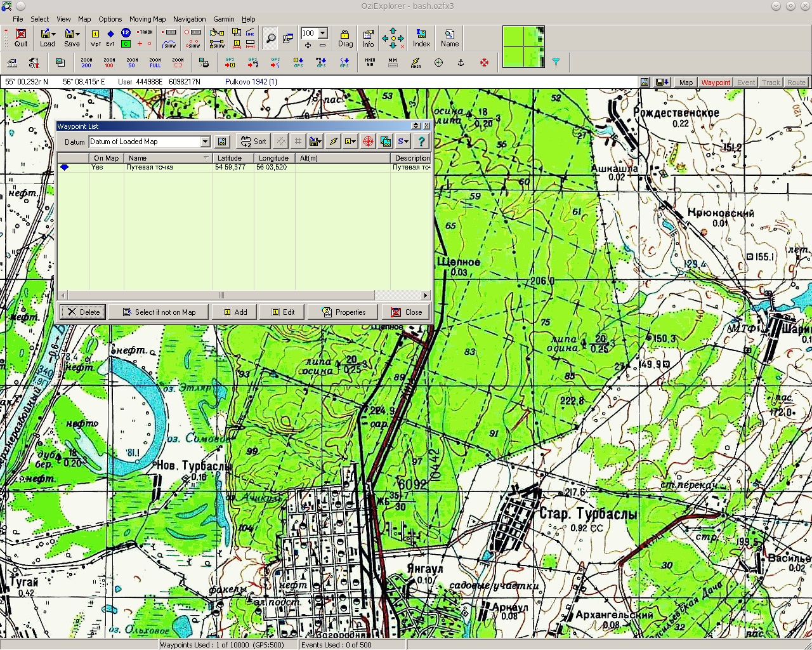Click the lifebuoy man overboard icon

484,62
